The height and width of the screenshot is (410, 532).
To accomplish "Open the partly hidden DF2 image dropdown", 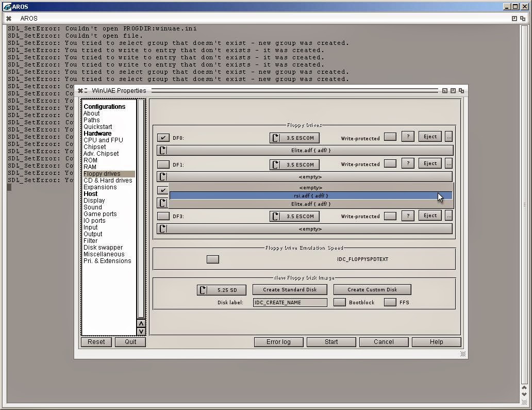I will pos(162,203).
